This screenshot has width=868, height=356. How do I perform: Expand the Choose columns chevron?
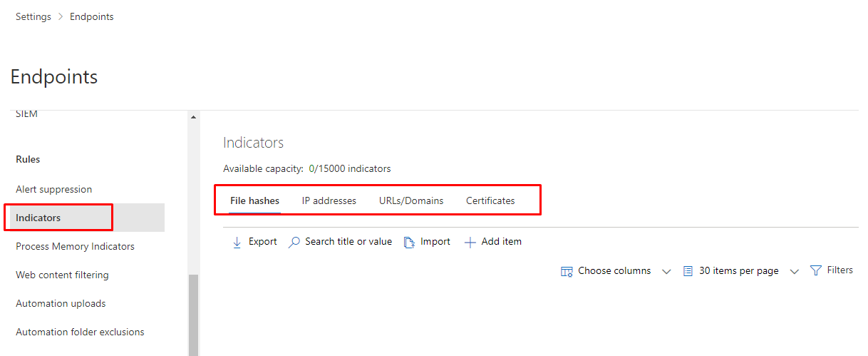[x=666, y=272]
